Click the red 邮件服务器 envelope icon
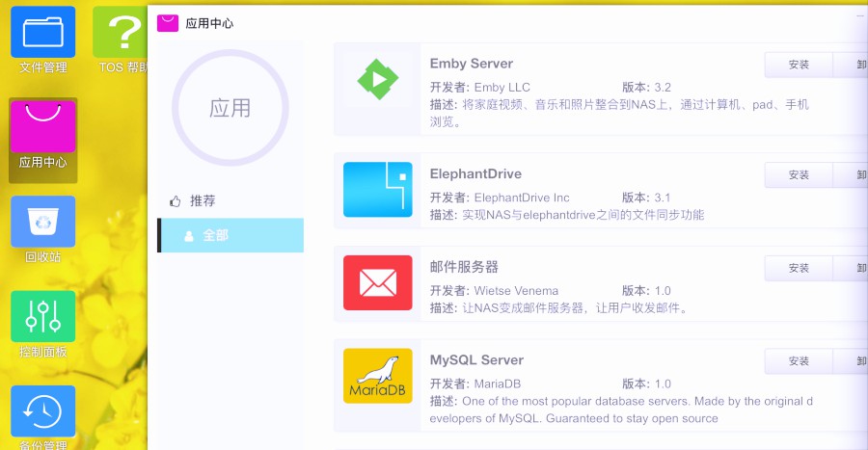 tap(377, 282)
